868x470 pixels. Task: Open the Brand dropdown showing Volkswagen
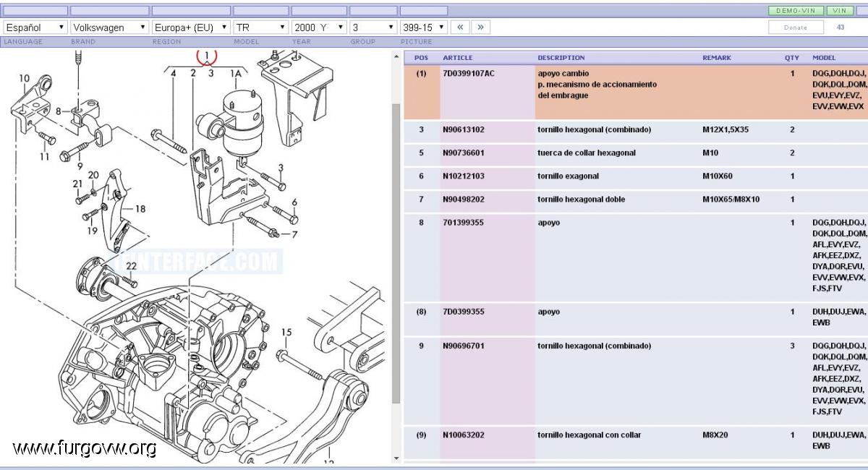110,27
